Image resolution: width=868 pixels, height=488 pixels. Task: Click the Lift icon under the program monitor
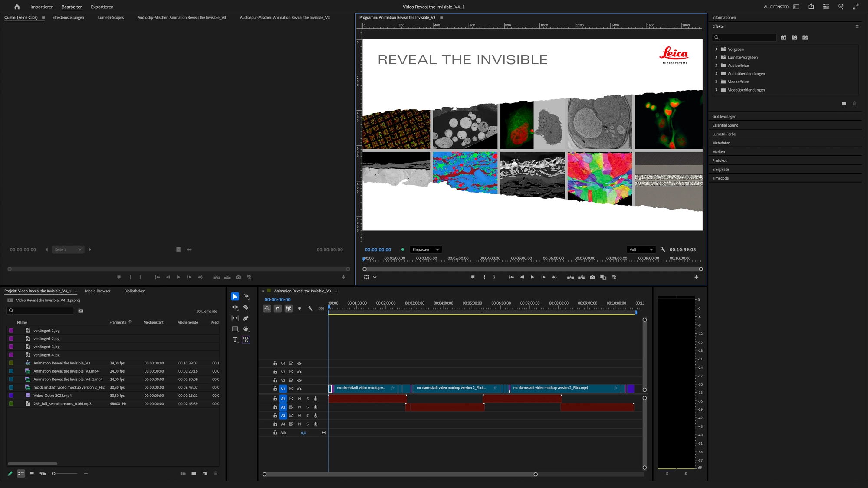tap(570, 277)
